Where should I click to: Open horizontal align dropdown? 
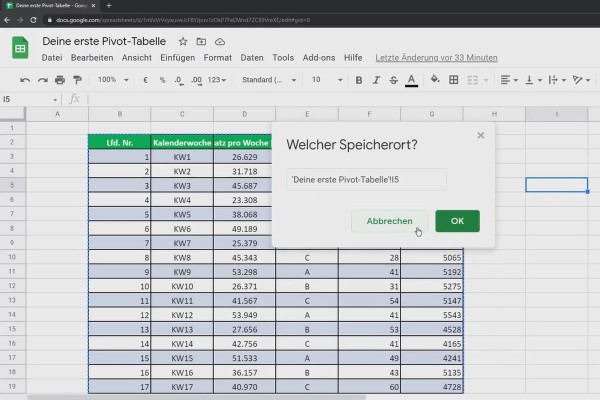click(509, 80)
